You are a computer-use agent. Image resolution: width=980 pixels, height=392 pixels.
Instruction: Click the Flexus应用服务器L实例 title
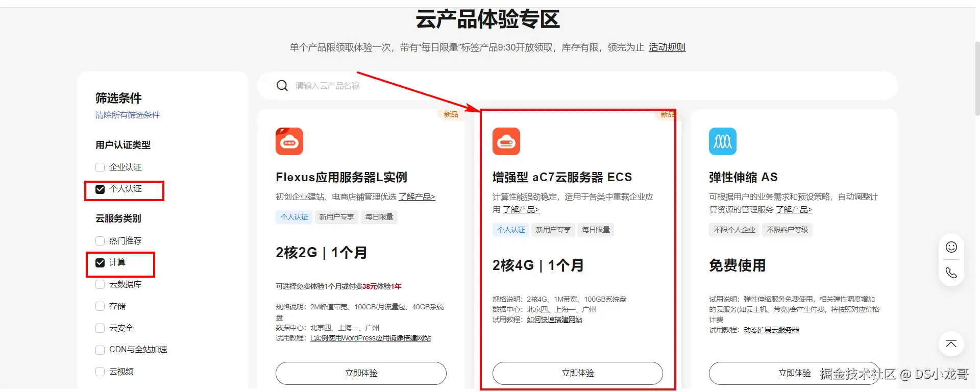click(341, 178)
